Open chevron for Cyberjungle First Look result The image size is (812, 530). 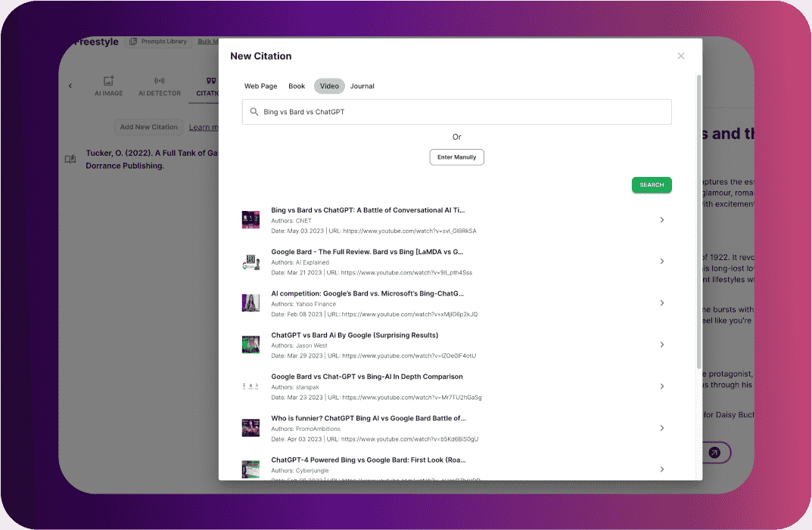click(662, 470)
